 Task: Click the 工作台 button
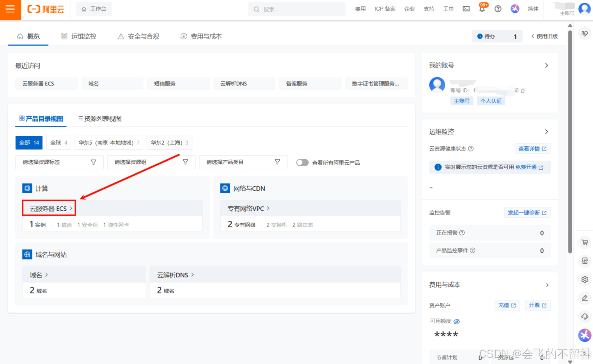(x=94, y=9)
